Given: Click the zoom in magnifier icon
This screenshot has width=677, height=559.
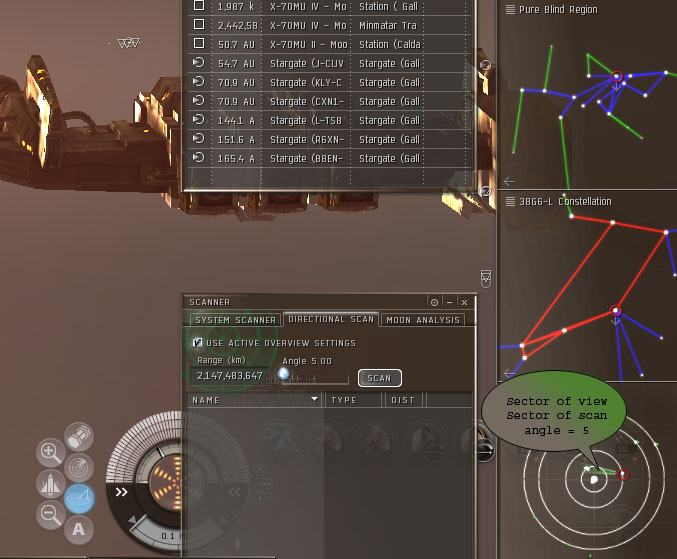Looking at the screenshot, I should [x=51, y=453].
